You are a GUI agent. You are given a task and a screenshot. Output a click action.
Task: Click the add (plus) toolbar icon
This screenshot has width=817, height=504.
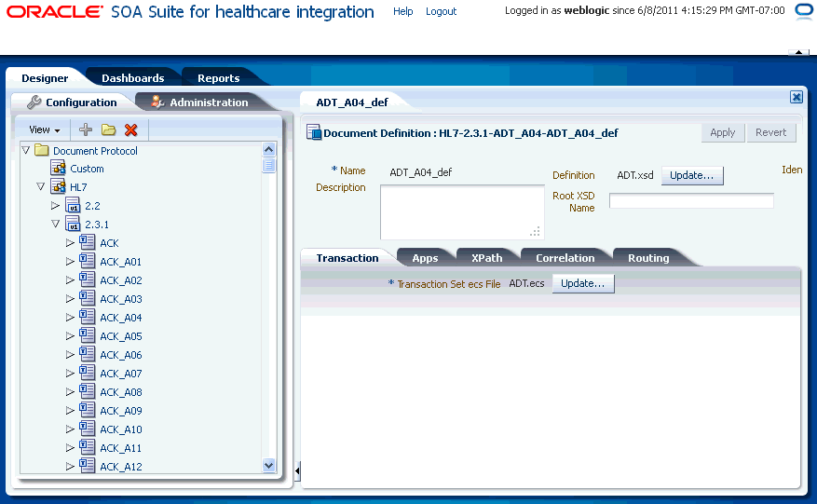86,129
